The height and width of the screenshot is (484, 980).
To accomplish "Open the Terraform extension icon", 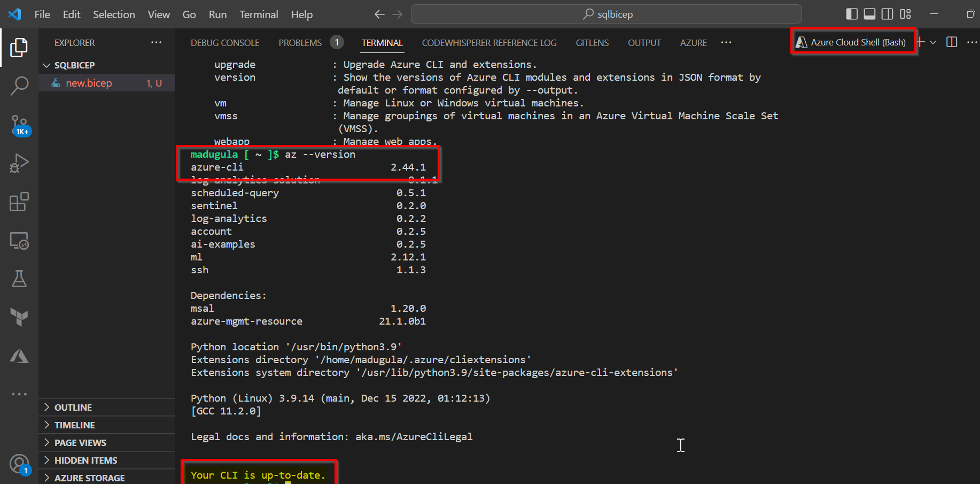I will 19,317.
